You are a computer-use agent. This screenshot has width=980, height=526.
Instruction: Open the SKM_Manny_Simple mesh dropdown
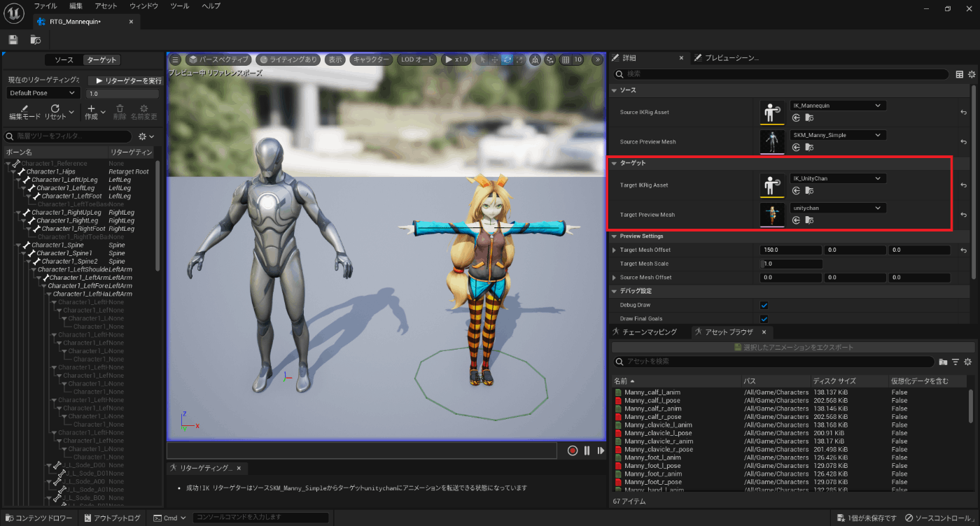(x=838, y=135)
